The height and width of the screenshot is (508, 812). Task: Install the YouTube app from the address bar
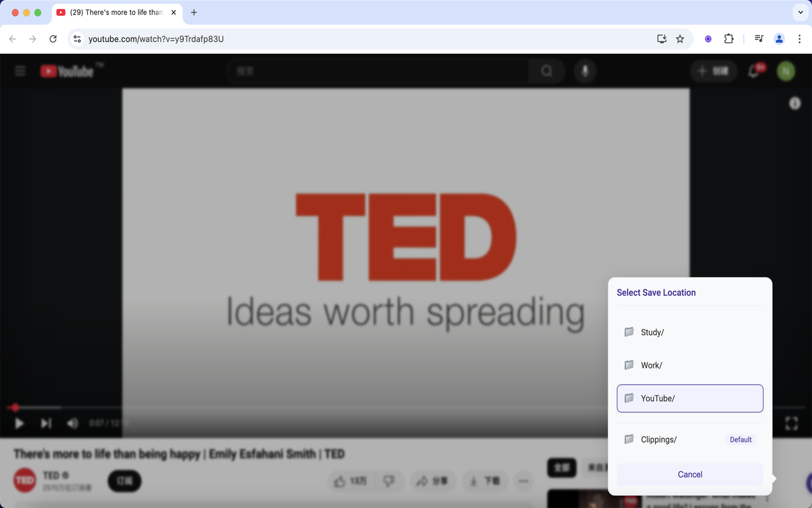click(x=662, y=39)
